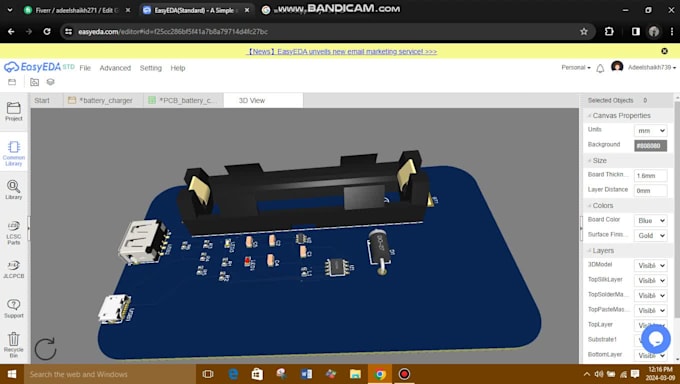Image resolution: width=680 pixels, height=384 pixels.
Task: Open the Help menu
Action: (178, 68)
